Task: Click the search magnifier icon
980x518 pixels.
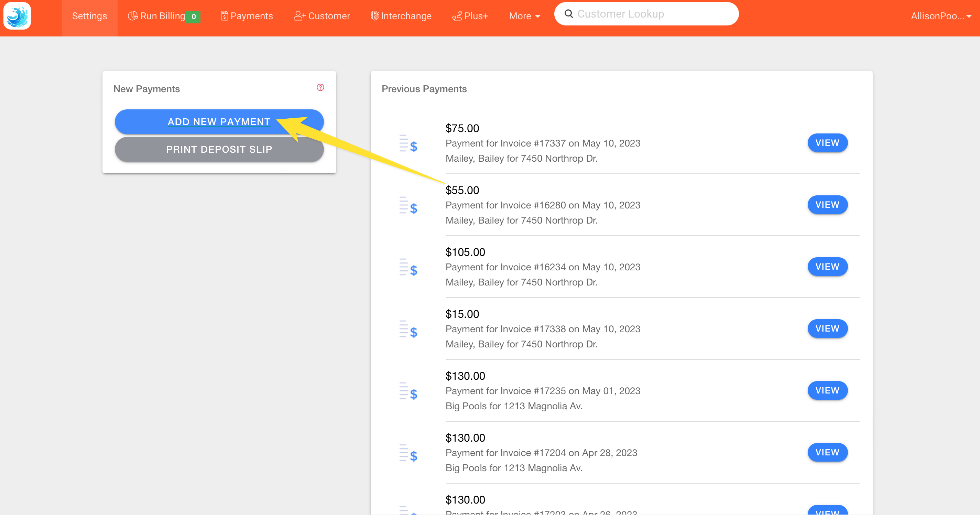Action: (x=568, y=14)
